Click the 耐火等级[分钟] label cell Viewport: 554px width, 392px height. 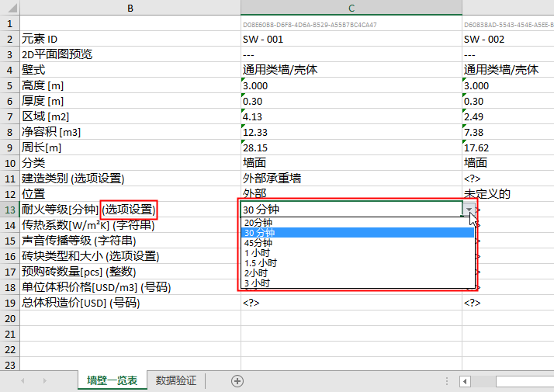click(x=130, y=210)
